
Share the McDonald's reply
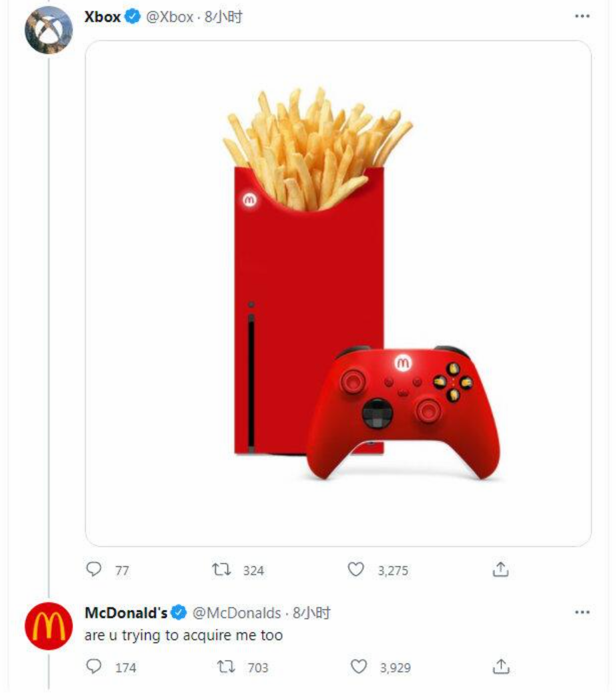click(x=501, y=667)
